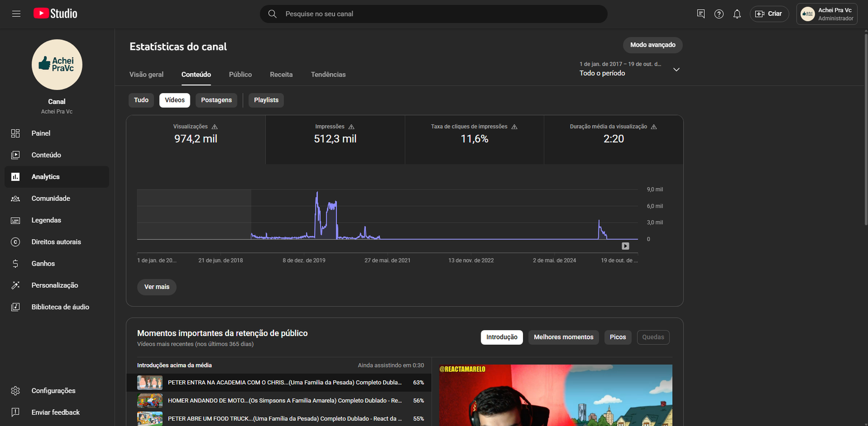Select the Picos retention chip
This screenshot has height=426, width=868.
[x=618, y=337]
